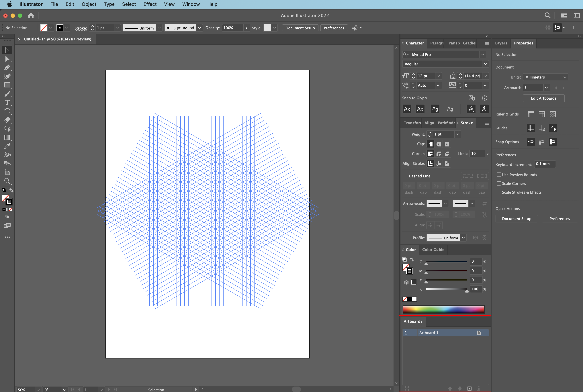Check Use Preview Bounds option
The width and height of the screenshot is (583, 392).
[499, 175]
